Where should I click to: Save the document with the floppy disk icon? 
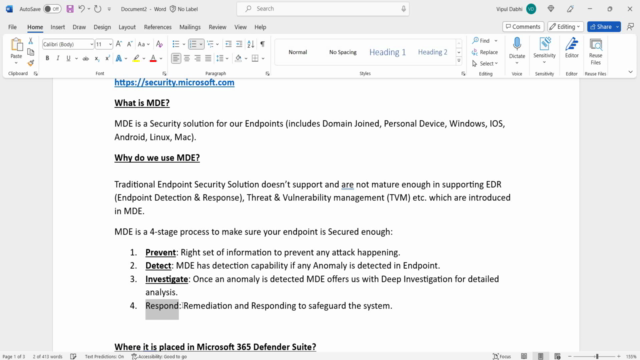tap(70, 9)
